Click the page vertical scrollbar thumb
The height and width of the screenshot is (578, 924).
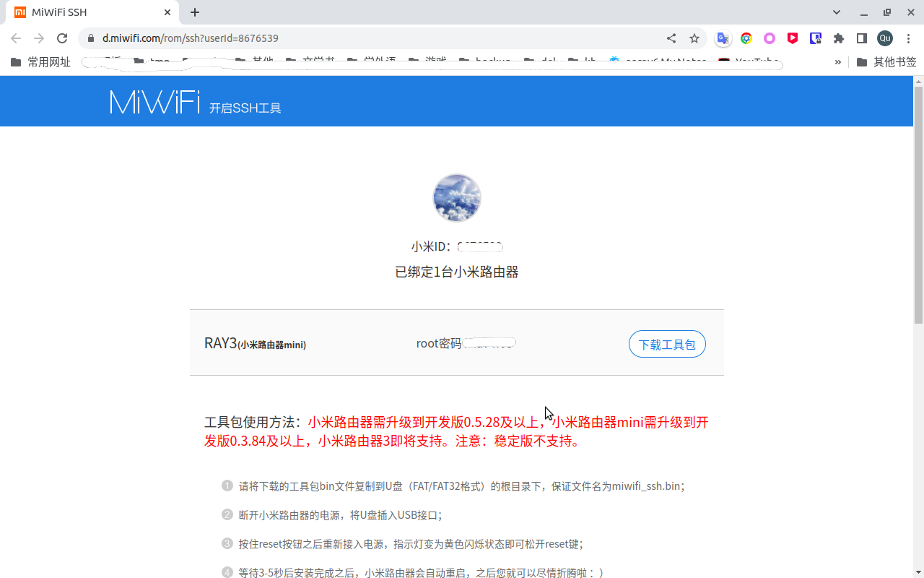click(918, 204)
